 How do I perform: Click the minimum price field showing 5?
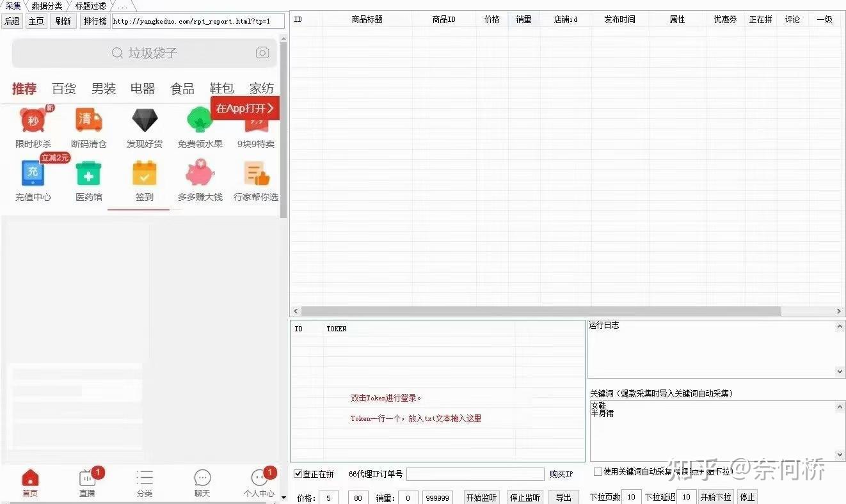click(x=328, y=498)
